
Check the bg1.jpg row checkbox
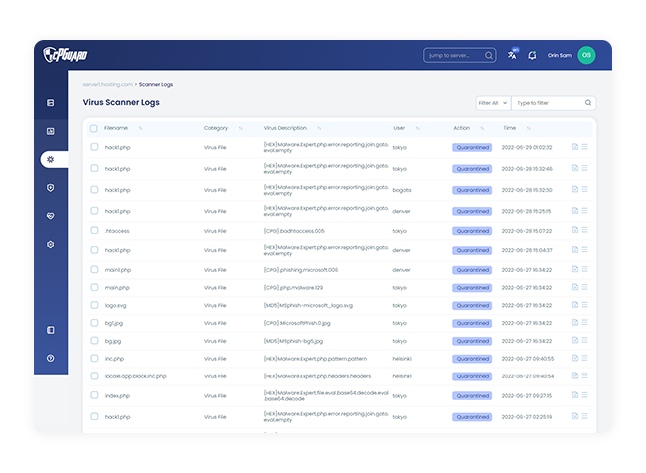(94, 323)
